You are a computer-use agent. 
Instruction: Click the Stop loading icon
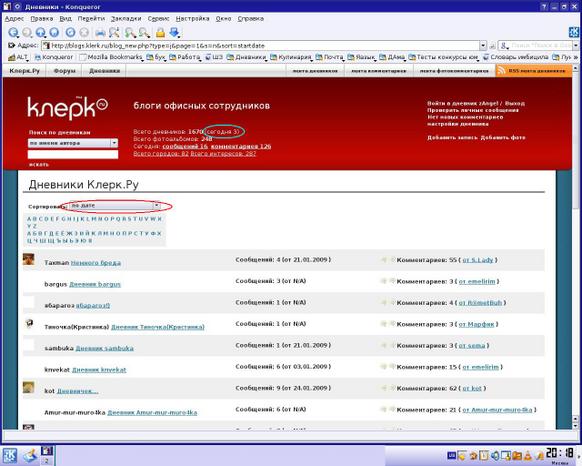[x=84, y=33]
